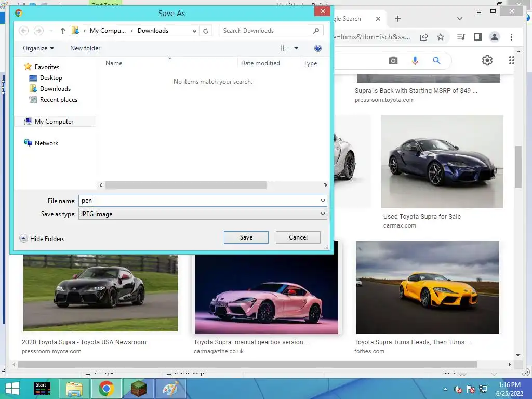The height and width of the screenshot is (399, 532).
Task: Open Google apps grid icon
Action: point(511,60)
